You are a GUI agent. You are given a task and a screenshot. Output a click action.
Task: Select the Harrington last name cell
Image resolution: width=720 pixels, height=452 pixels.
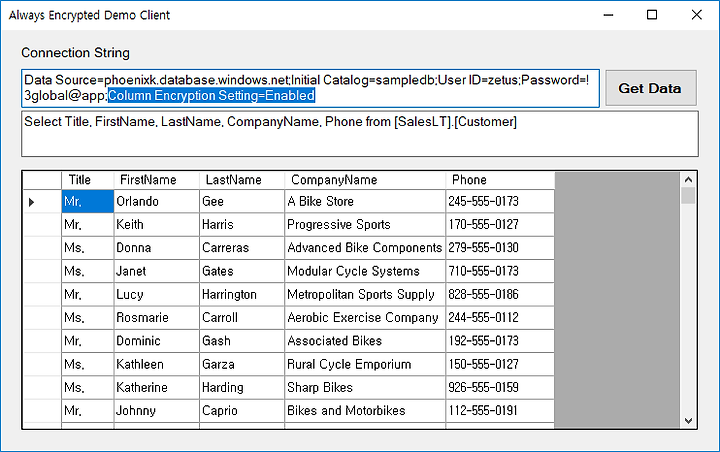tap(242, 294)
